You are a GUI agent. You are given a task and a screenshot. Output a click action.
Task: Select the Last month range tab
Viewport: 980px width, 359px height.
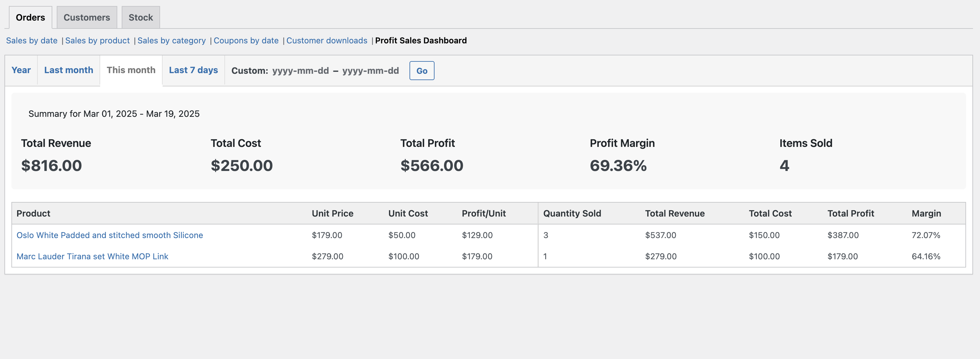68,70
